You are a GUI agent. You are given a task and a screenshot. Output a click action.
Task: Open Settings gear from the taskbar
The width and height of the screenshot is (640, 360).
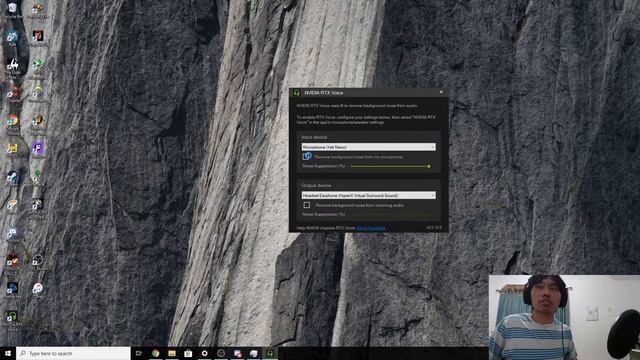coord(204,353)
